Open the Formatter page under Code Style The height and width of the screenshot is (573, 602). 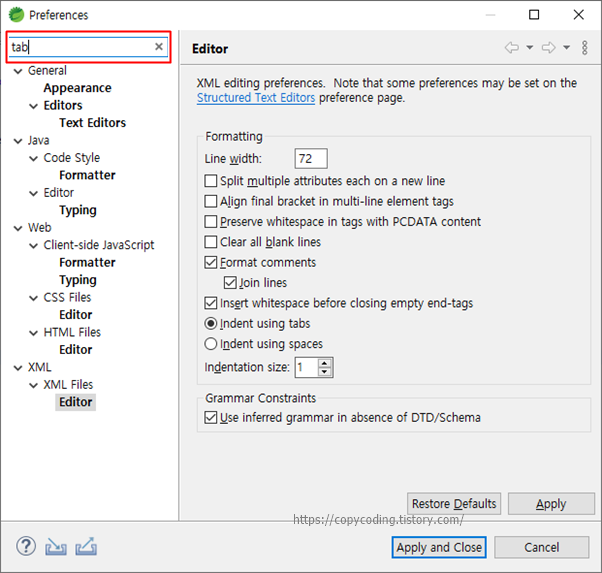click(88, 175)
